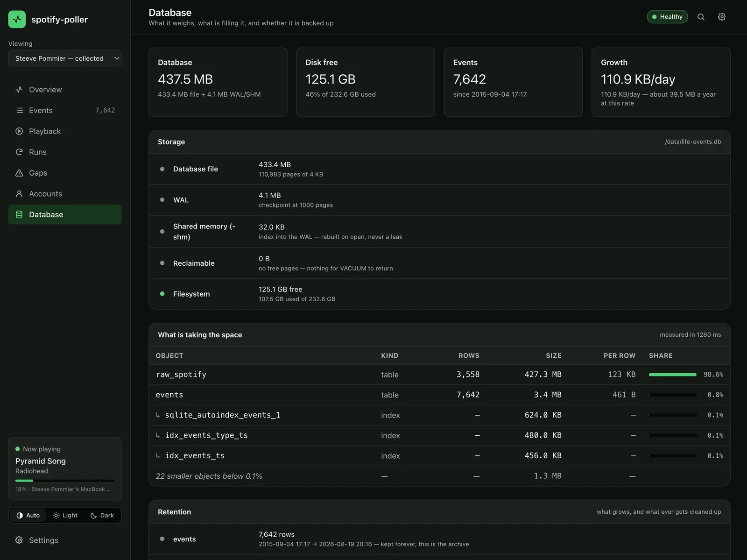
Task: Click the Shared memory (-shm) row label
Action: click(204, 232)
